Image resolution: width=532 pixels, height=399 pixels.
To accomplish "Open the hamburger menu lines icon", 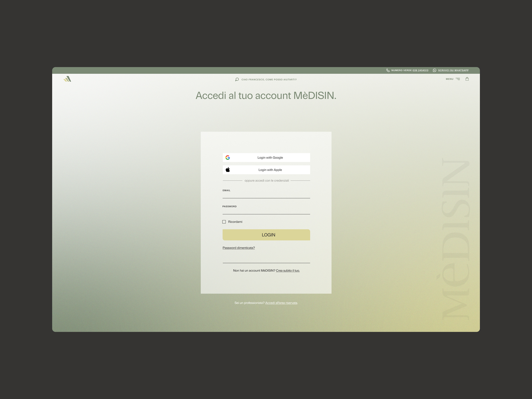I will (x=458, y=79).
